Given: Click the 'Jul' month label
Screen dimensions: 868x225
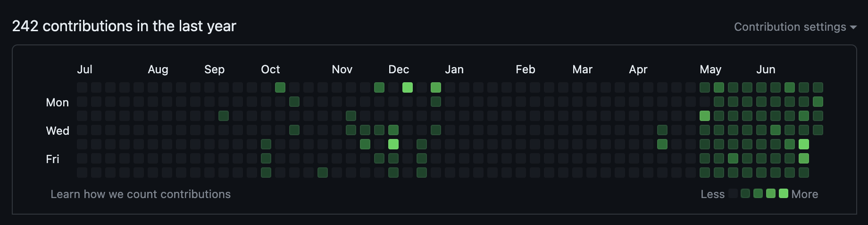Looking at the screenshot, I should [x=84, y=69].
